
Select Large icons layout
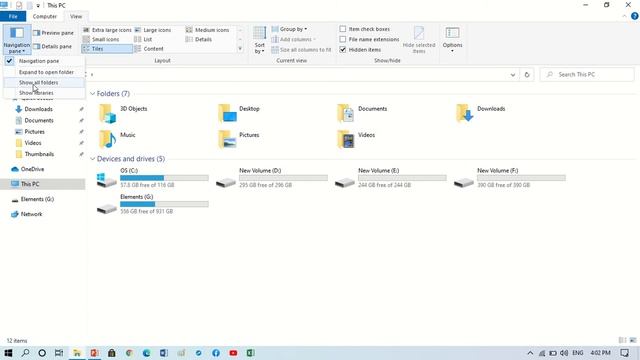[153, 30]
